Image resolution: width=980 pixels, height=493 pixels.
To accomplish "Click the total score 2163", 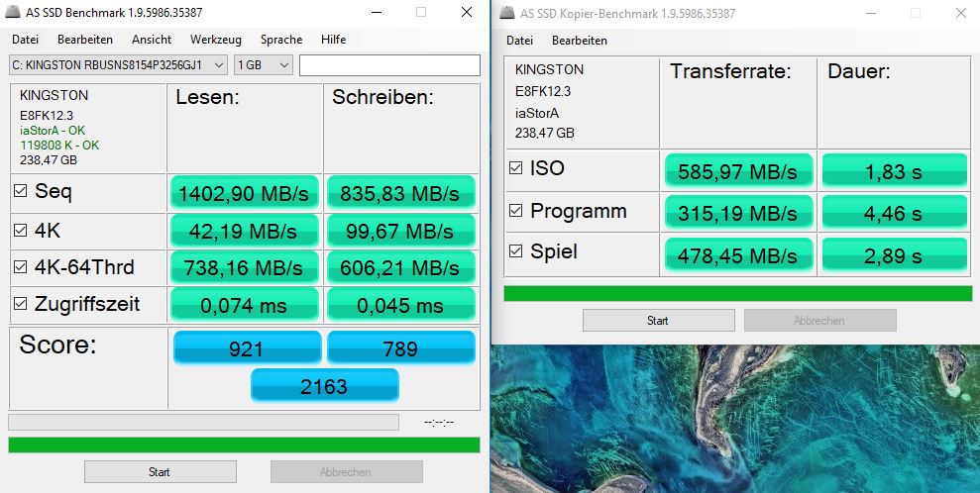I will coord(324,385).
